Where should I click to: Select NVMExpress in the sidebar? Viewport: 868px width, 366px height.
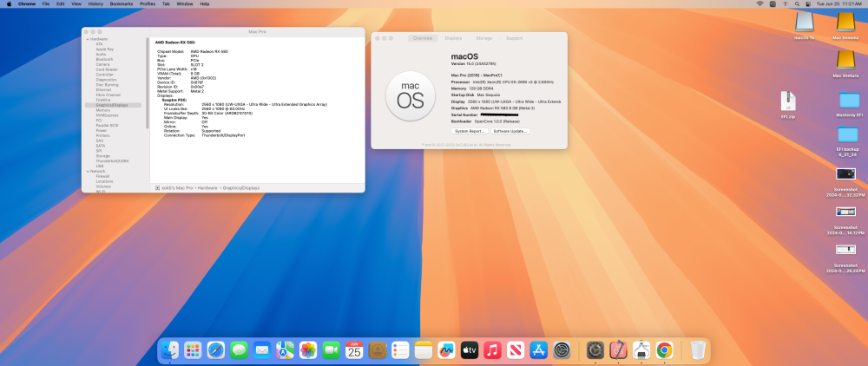pyautogui.click(x=107, y=115)
